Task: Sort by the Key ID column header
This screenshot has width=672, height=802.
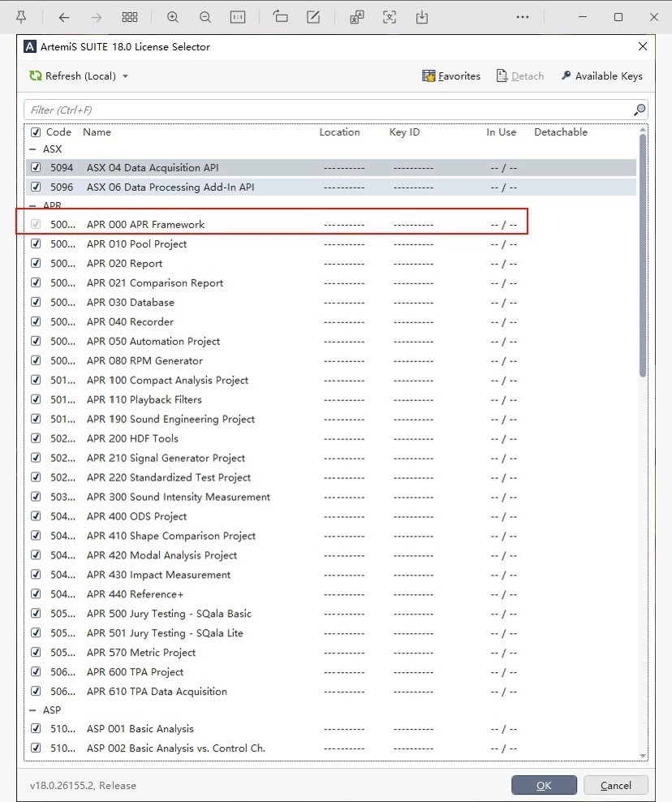Action: point(404,132)
